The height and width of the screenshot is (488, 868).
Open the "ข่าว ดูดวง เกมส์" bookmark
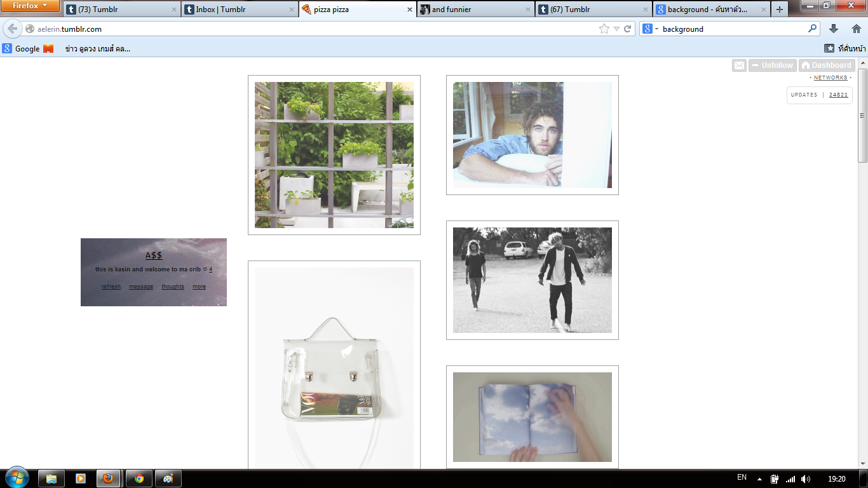click(x=98, y=48)
